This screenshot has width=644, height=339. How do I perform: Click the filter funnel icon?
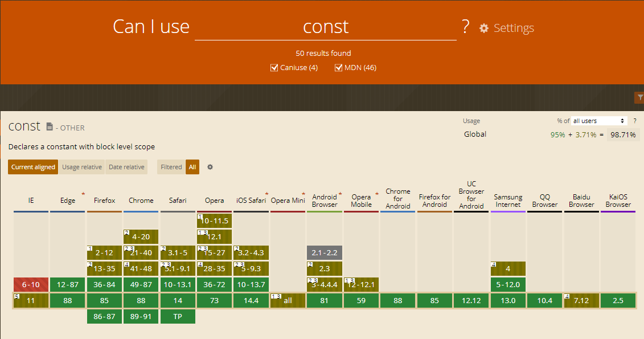(x=639, y=97)
